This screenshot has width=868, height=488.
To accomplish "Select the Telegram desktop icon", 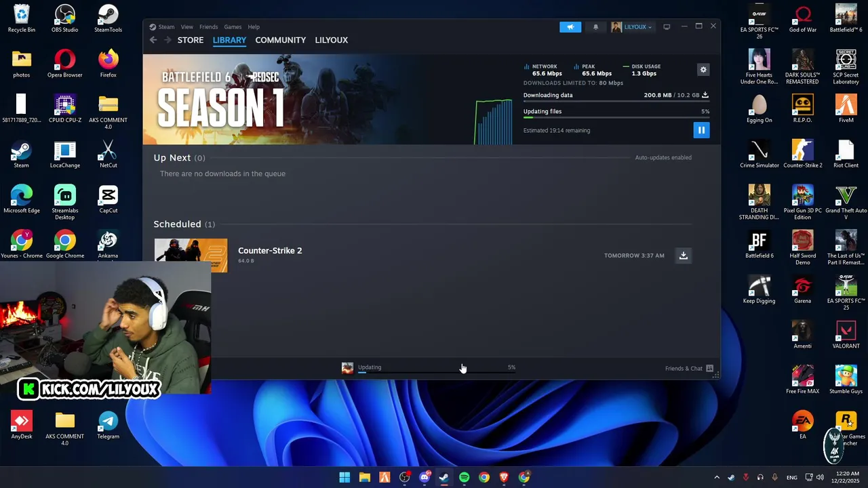I will [x=108, y=425].
